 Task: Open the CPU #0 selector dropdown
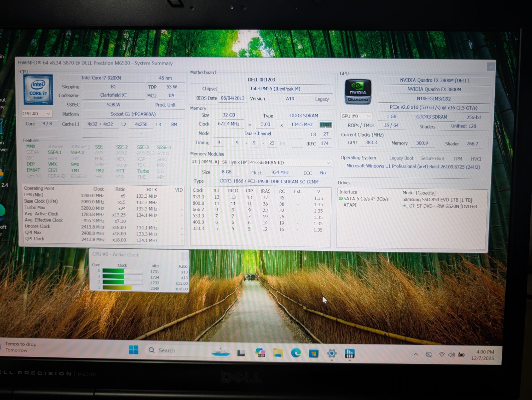click(37, 114)
